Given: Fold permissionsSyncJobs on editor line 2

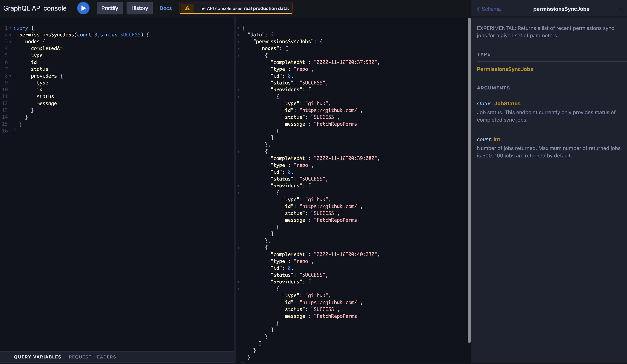Looking at the screenshot, I should [11, 35].
